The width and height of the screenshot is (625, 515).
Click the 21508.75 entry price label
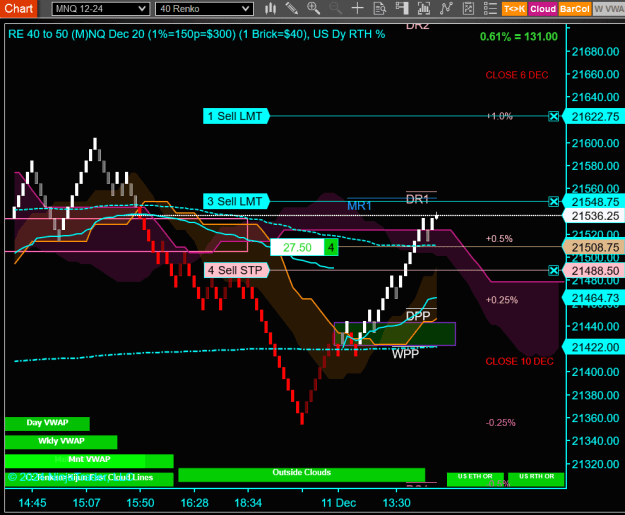(x=595, y=248)
